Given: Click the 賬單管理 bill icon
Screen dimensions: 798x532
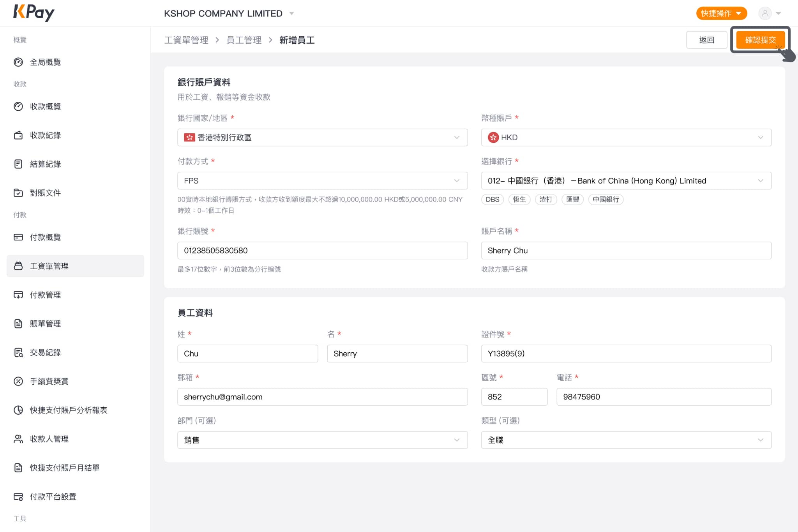Looking at the screenshot, I should click(18, 324).
